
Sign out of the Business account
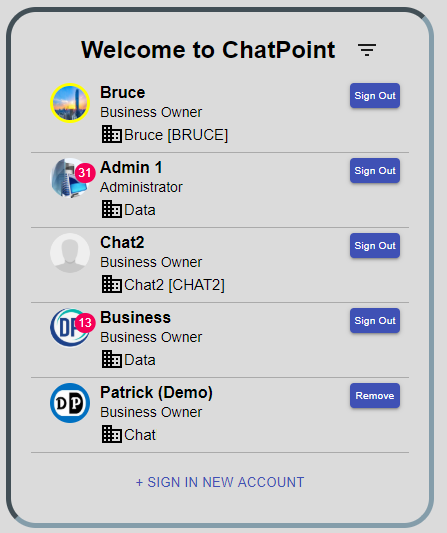375,321
